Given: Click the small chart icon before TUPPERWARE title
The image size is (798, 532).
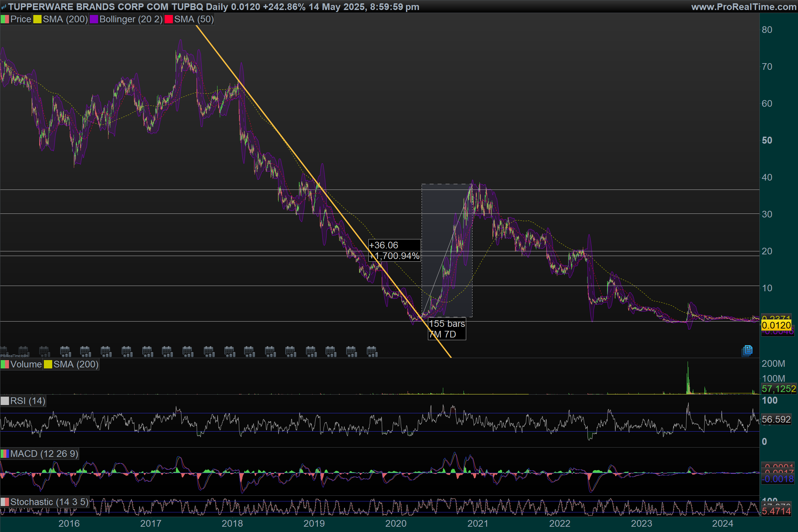Looking at the screenshot, I should (4, 7).
